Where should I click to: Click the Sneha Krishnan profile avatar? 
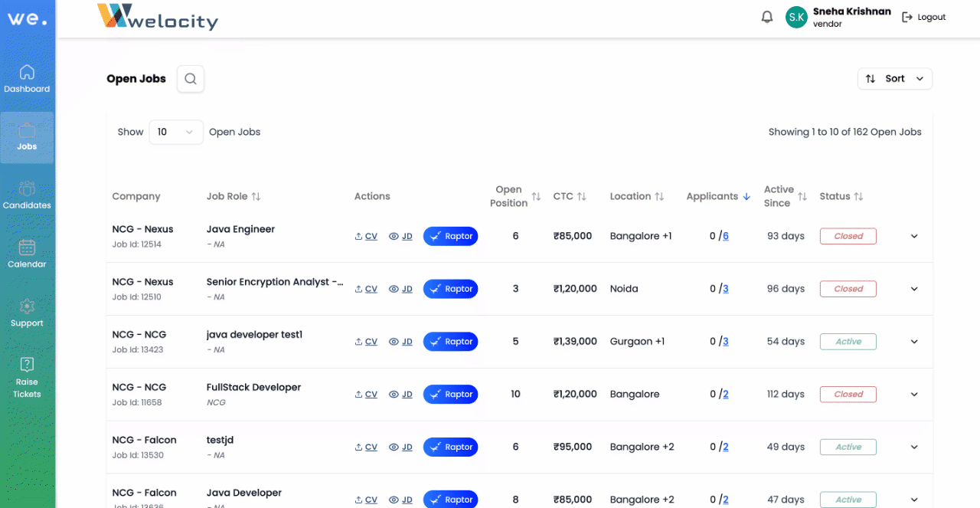coord(796,17)
